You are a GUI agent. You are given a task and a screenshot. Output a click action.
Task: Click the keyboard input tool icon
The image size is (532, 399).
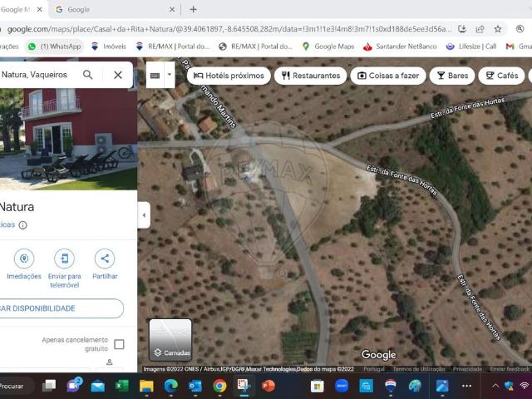click(155, 76)
